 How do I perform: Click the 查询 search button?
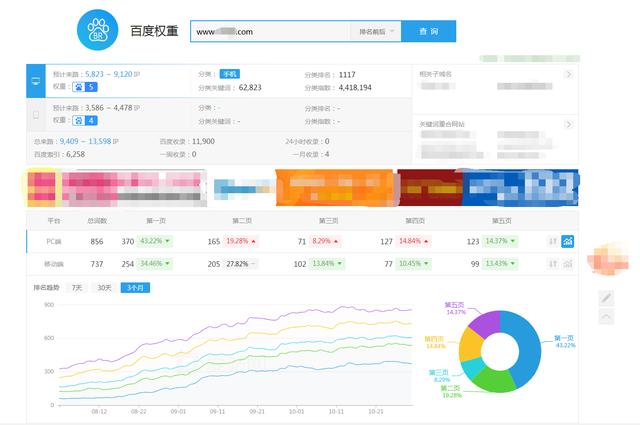coord(428,32)
